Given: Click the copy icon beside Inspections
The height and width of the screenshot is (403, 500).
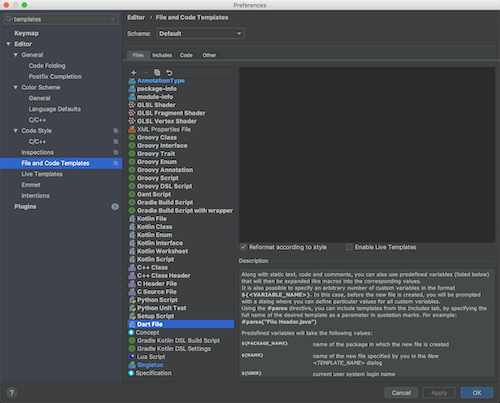Looking at the screenshot, I should tap(116, 152).
